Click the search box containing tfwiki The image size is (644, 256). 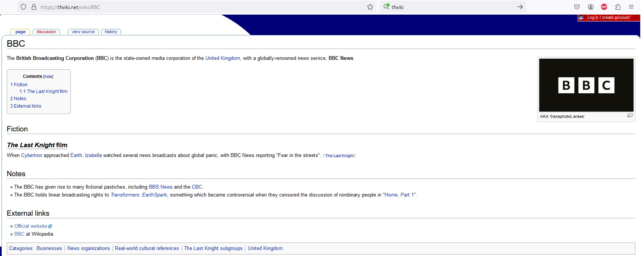click(x=452, y=7)
